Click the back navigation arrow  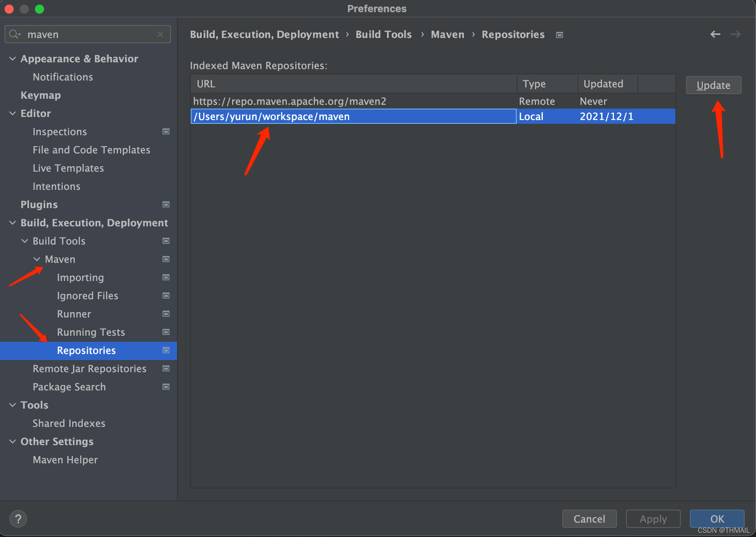715,34
